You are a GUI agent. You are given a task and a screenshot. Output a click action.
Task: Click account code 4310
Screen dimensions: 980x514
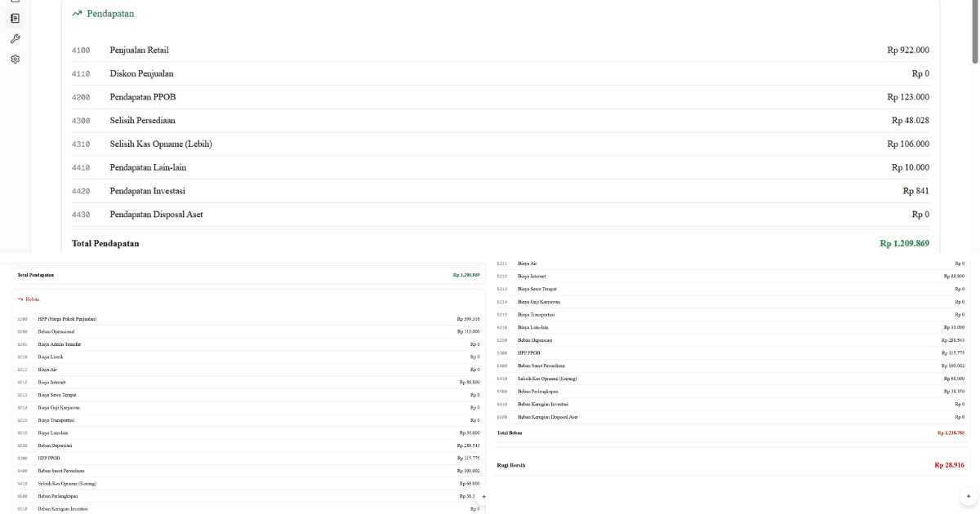[x=81, y=144]
